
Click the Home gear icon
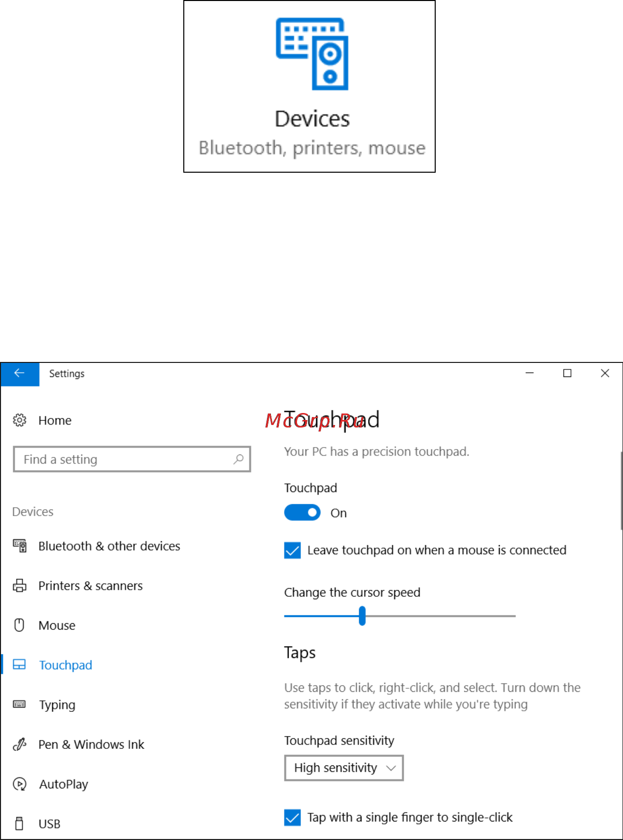click(x=20, y=421)
